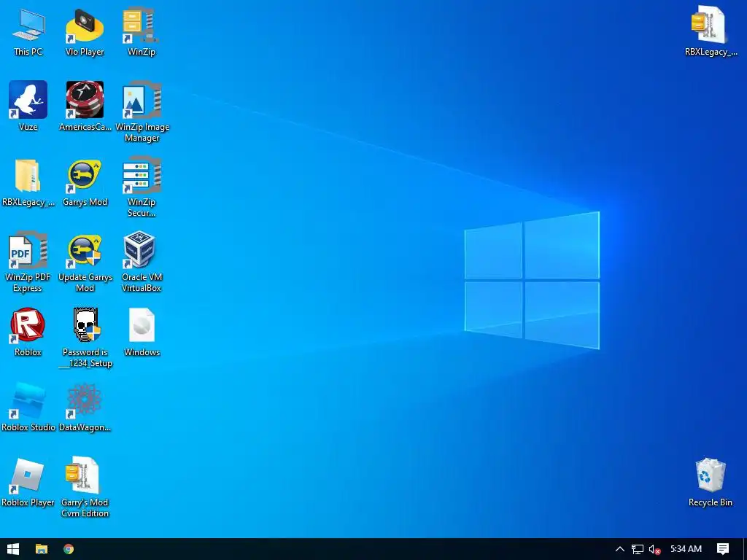Viewport: 747px width, 560px height.
Task: Select the WinZip Secur... shortcut
Action: [x=142, y=187]
